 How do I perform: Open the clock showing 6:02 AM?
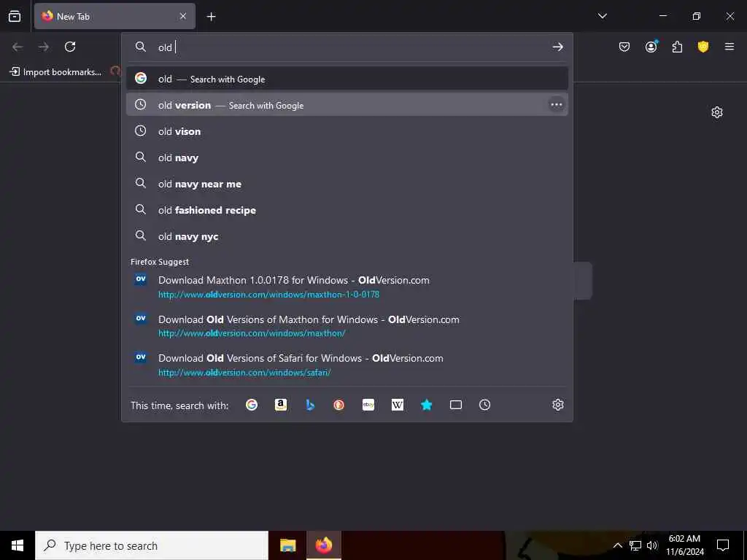click(x=684, y=545)
